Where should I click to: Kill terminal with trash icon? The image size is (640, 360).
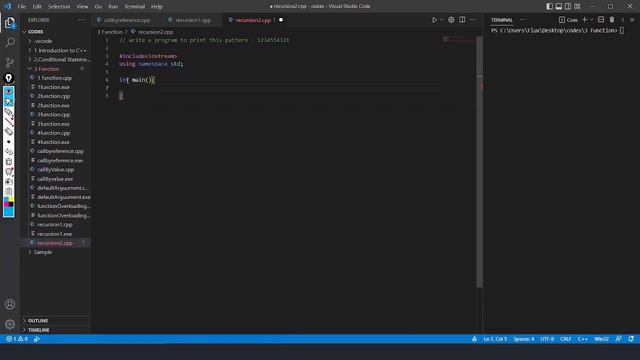(x=612, y=20)
